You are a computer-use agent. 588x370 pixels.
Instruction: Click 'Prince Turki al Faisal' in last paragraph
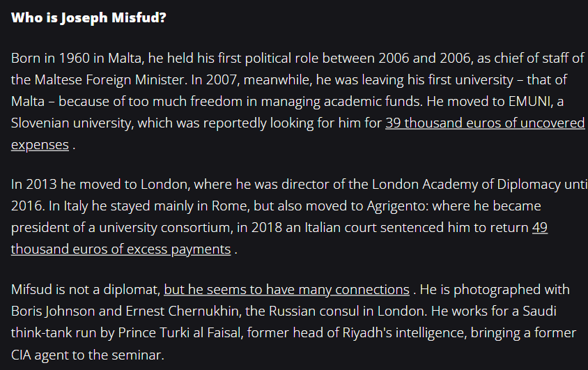coord(179,333)
